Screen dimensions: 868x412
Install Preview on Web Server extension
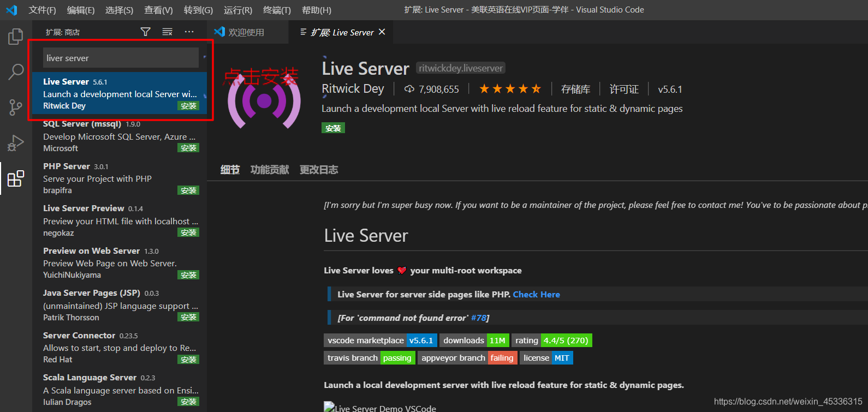click(188, 275)
